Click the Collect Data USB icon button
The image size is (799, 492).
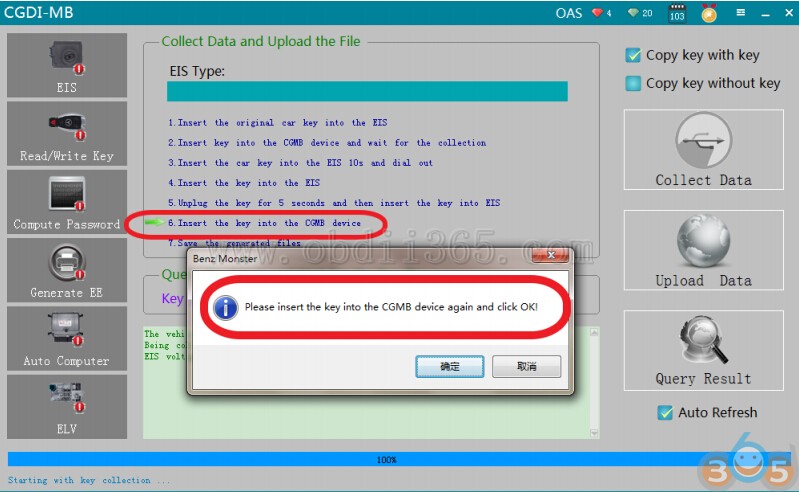(x=703, y=149)
